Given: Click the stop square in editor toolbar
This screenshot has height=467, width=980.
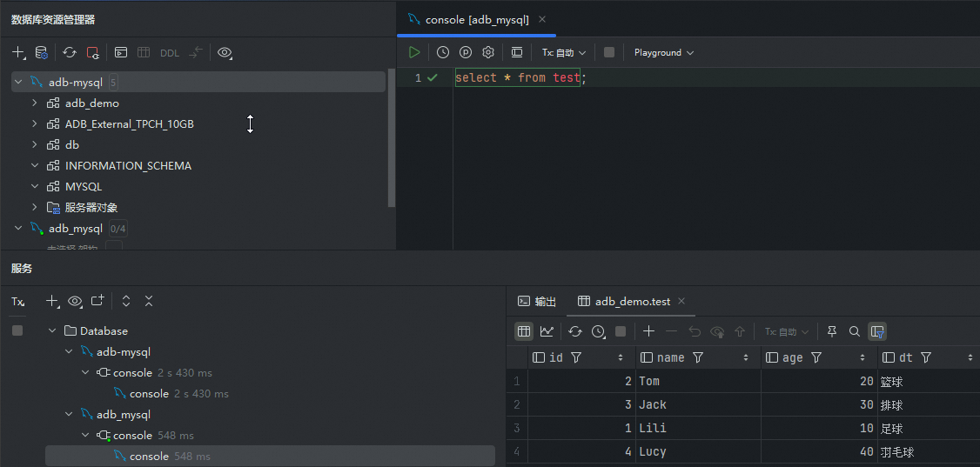Looking at the screenshot, I should (609, 52).
